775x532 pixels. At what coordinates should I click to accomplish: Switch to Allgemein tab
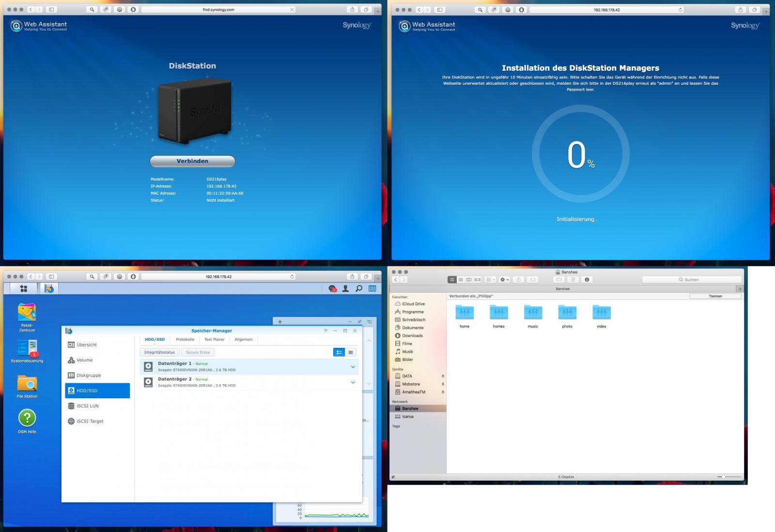tap(244, 340)
